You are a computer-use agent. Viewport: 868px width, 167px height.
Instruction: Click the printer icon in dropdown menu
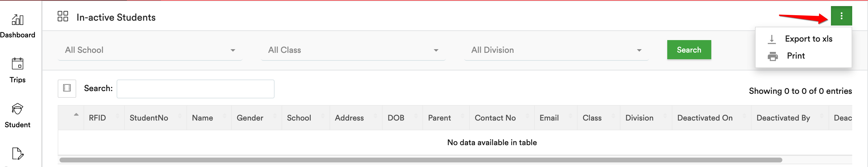click(772, 56)
